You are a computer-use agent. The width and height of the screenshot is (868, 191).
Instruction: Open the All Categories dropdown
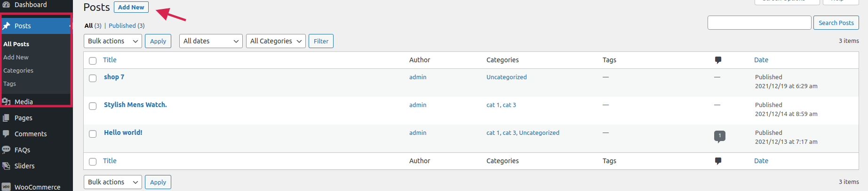276,42
